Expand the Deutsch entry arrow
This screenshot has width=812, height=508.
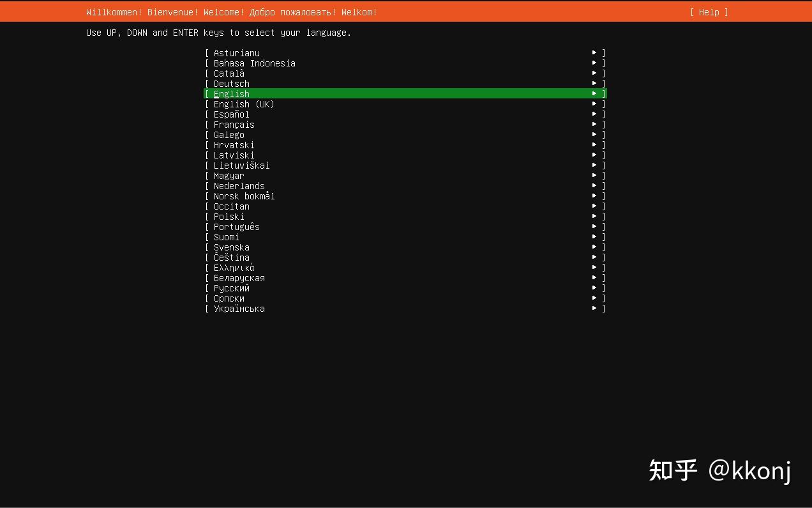pos(594,83)
